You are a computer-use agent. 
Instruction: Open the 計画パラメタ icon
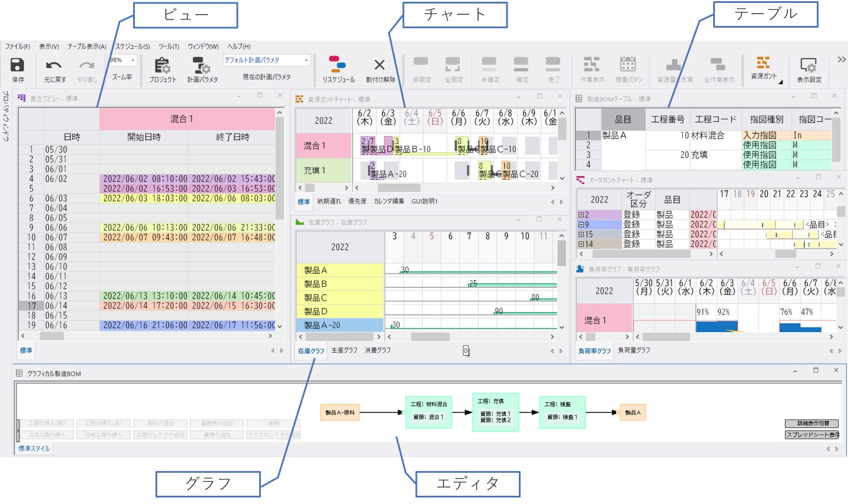point(202,65)
